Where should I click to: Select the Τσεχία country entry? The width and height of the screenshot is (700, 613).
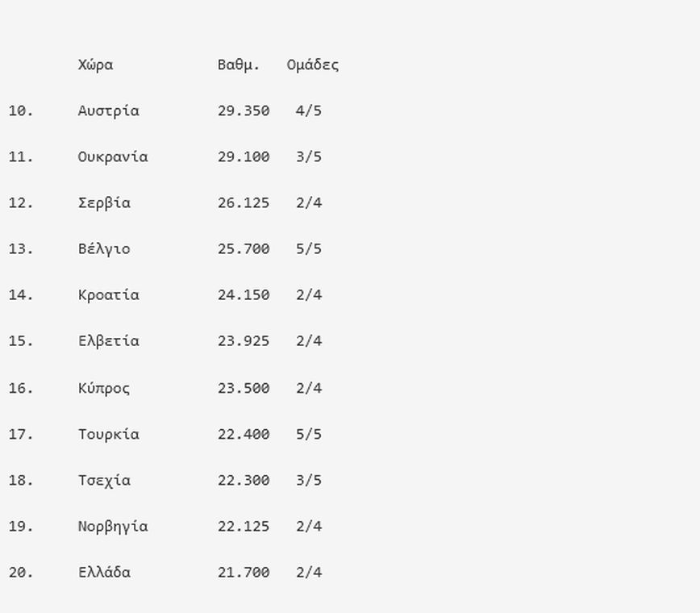click(104, 481)
